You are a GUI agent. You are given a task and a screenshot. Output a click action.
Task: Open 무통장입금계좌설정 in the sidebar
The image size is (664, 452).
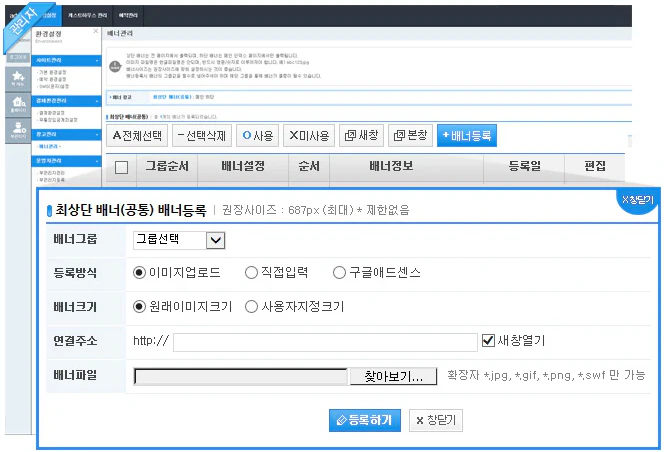click(57, 120)
